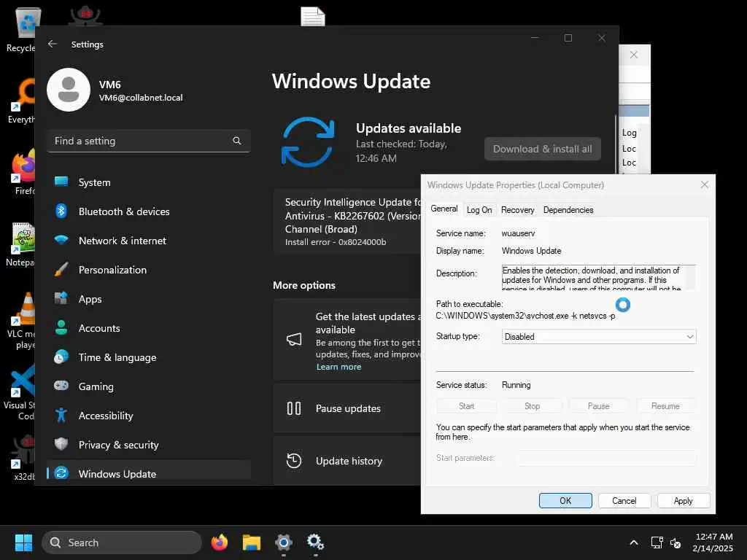Click the Running service status text
This screenshot has width=747, height=560.
click(516, 385)
